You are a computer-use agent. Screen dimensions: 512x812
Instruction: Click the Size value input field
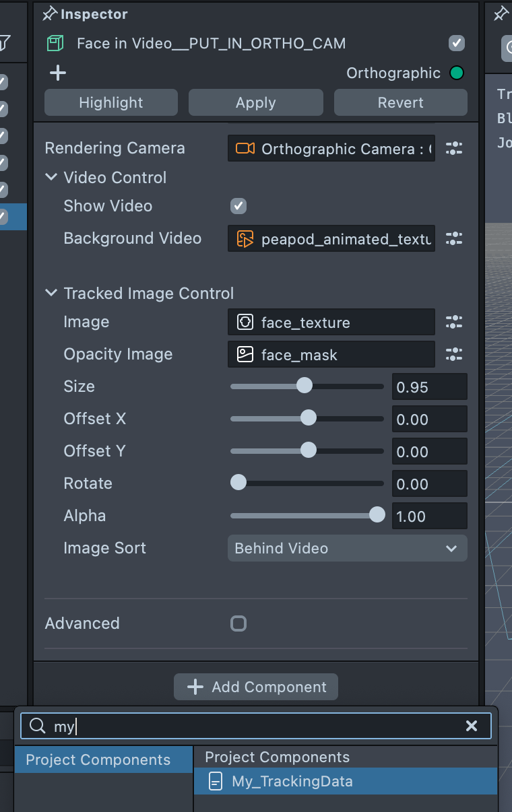[x=429, y=387]
